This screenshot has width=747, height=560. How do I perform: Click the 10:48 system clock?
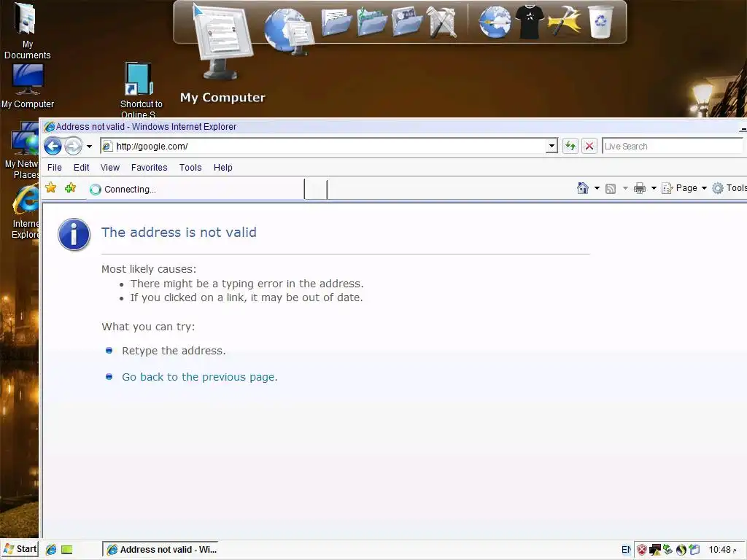[720, 550]
